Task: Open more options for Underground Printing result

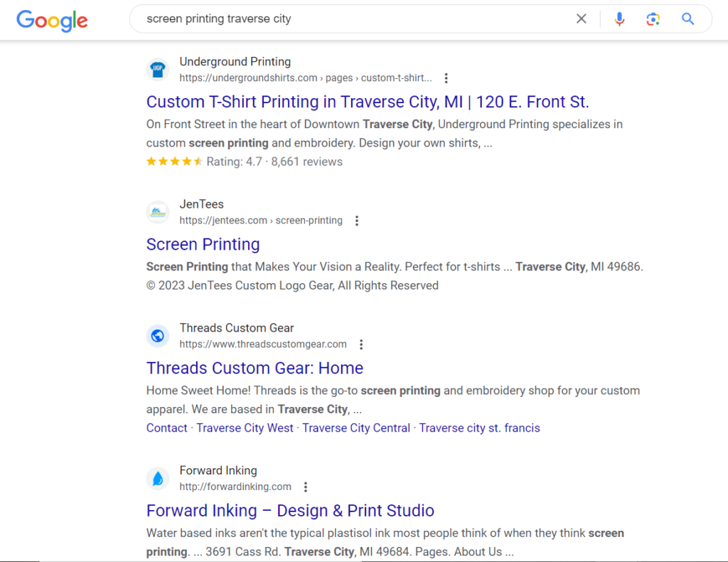Action: 446,78
